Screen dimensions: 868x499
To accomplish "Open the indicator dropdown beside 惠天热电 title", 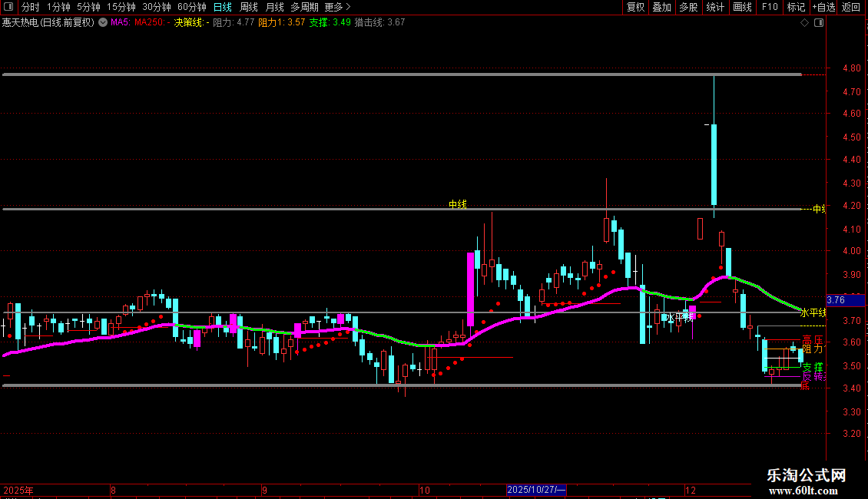I will point(103,23).
